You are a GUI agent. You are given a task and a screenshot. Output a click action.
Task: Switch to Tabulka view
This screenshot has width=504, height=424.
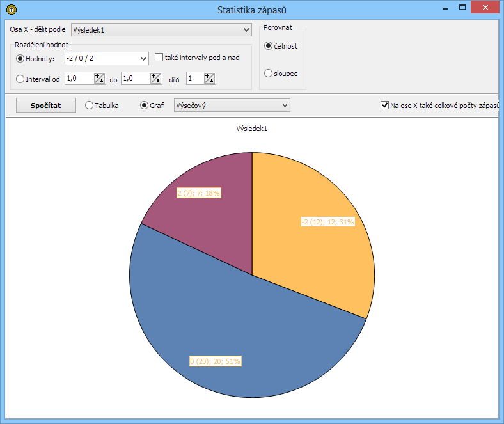pyautogui.click(x=89, y=106)
